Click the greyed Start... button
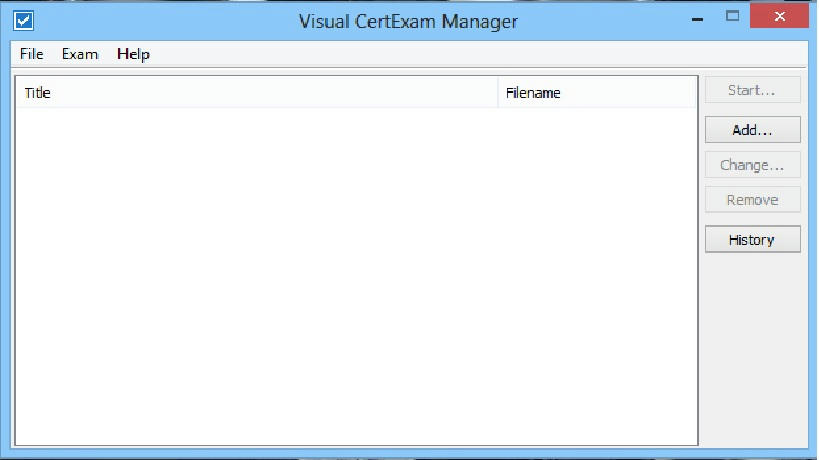Image resolution: width=819 pixels, height=460 pixels. 753,90
